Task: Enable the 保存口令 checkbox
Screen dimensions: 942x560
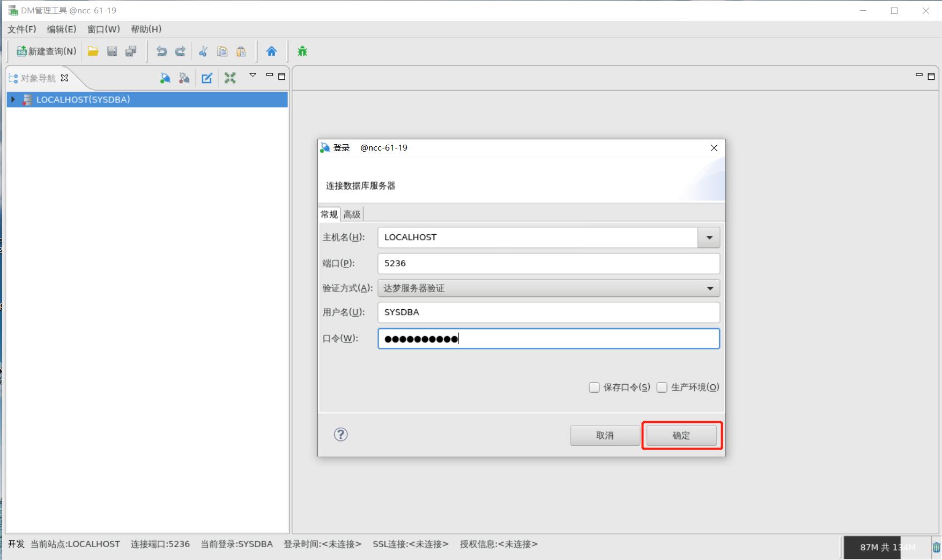Action: (x=594, y=387)
